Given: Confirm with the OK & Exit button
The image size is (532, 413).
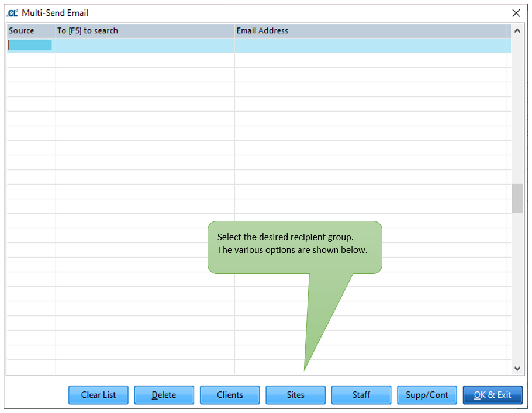Looking at the screenshot, I should coord(492,395).
